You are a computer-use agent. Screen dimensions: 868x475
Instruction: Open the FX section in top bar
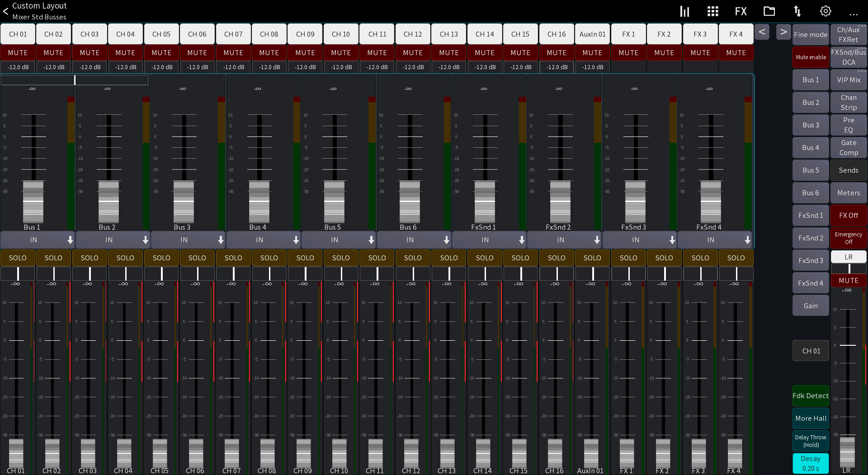pos(741,11)
